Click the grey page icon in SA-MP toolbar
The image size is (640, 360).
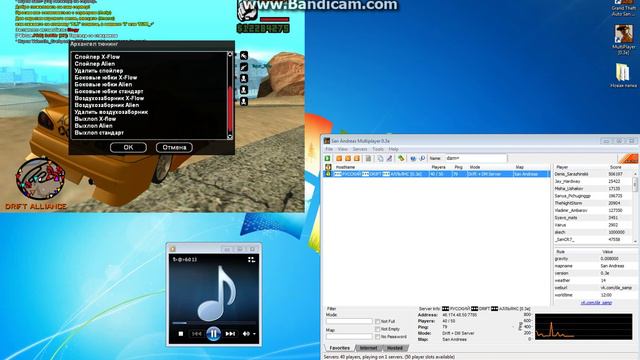368,158
